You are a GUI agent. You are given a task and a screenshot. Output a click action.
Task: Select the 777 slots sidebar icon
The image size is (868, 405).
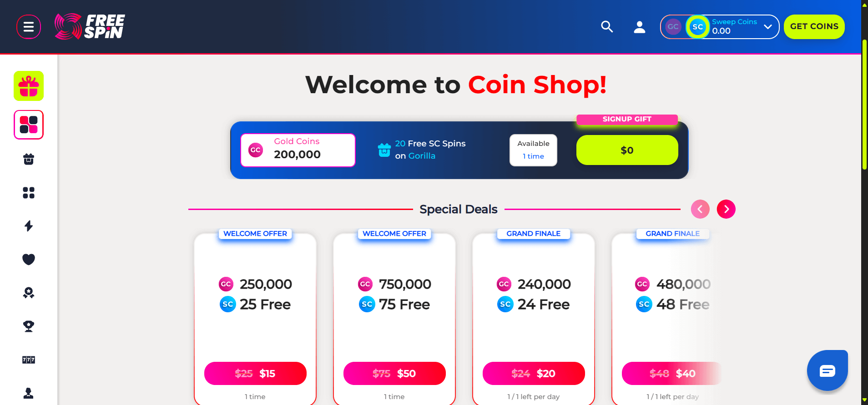tap(29, 360)
